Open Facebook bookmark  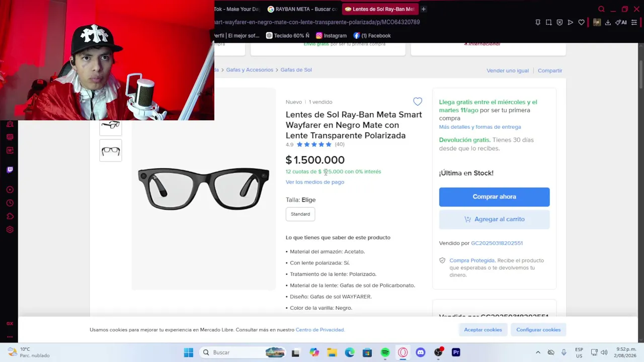click(372, 36)
